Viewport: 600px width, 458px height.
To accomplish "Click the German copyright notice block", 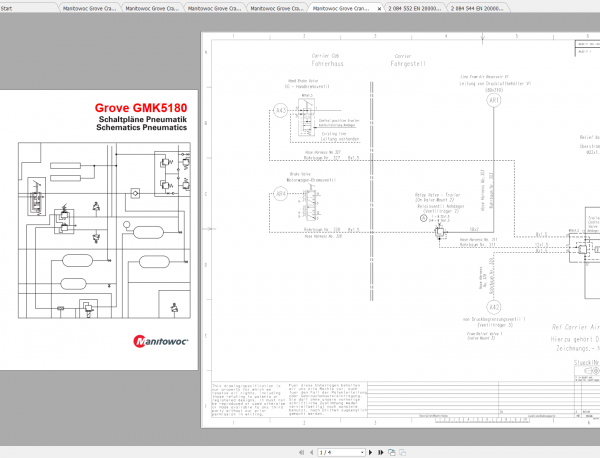I will pyautogui.click(x=328, y=400).
